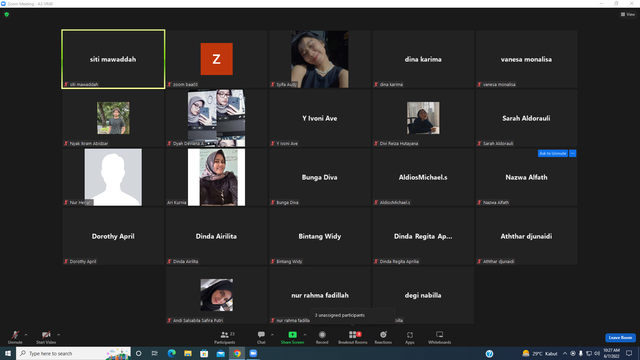
Task: Open the notification center icon
Action: click(x=629, y=353)
